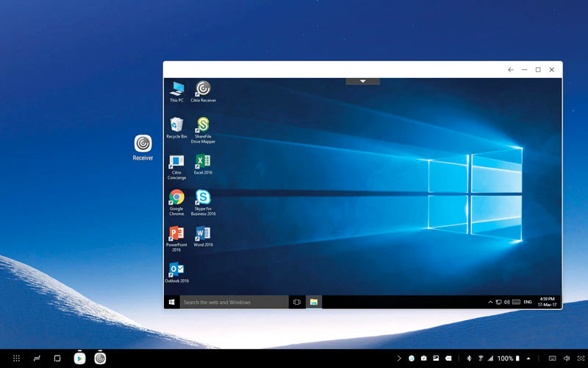Toggle Wi-Fi icon in the DeX status bar
This screenshot has height=368, width=588.
click(x=481, y=358)
